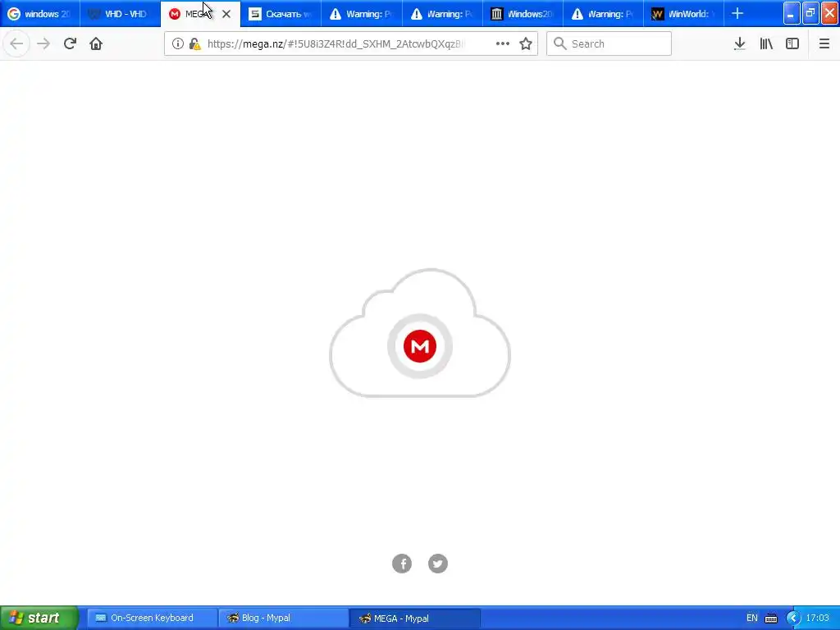
Task: Open the Downloads arrow panel
Action: click(x=739, y=43)
